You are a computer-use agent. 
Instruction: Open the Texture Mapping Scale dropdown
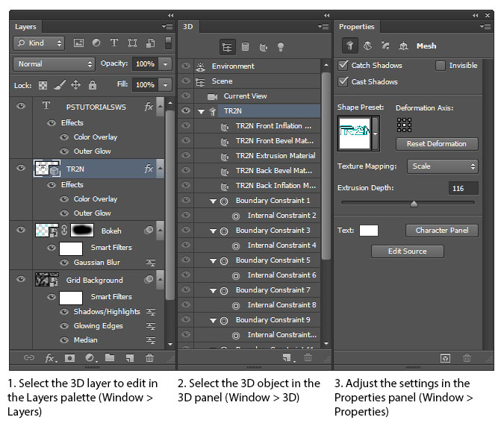442,166
